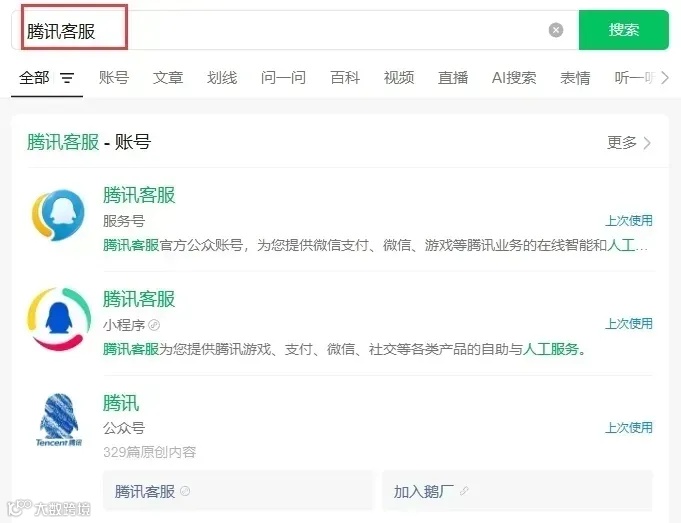Viewport: 681px width, 523px height.
Task: Open the 腾讯客服 小程序 penguin avatar
Action: [x=59, y=319]
